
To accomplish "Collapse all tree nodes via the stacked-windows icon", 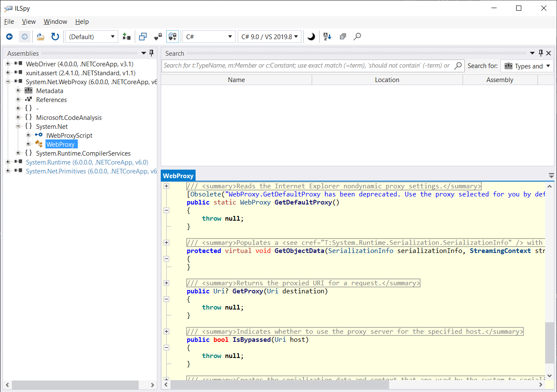I will [343, 37].
